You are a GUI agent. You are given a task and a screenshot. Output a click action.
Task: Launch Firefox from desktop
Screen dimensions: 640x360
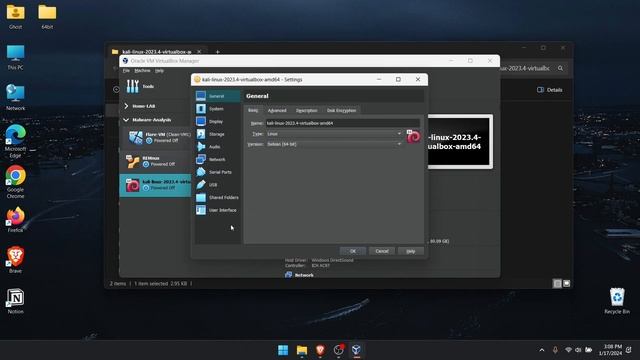[16, 220]
